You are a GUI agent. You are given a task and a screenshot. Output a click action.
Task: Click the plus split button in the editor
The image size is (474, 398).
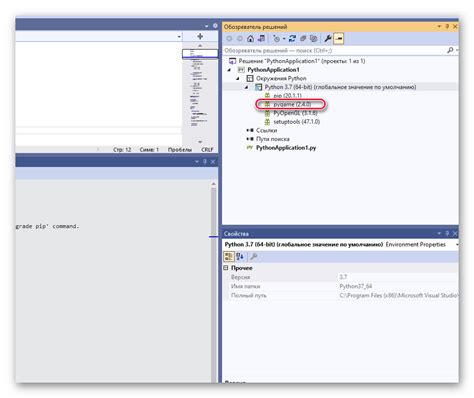[x=200, y=36]
